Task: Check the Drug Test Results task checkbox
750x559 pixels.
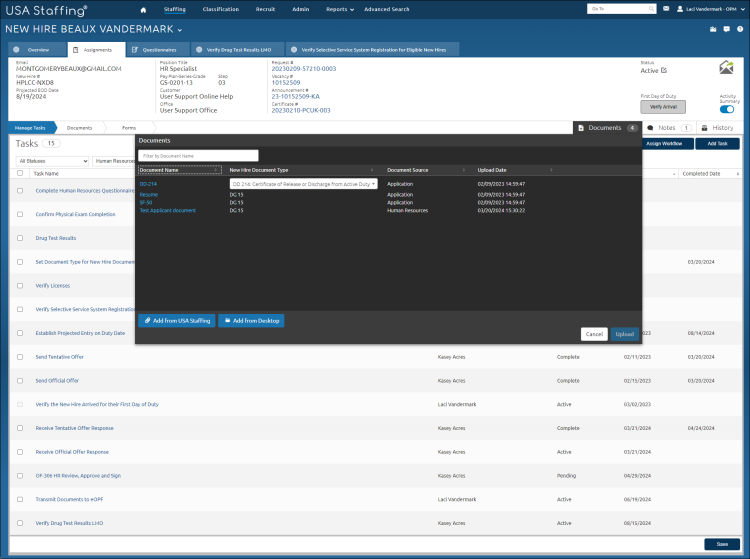Action: [20, 238]
